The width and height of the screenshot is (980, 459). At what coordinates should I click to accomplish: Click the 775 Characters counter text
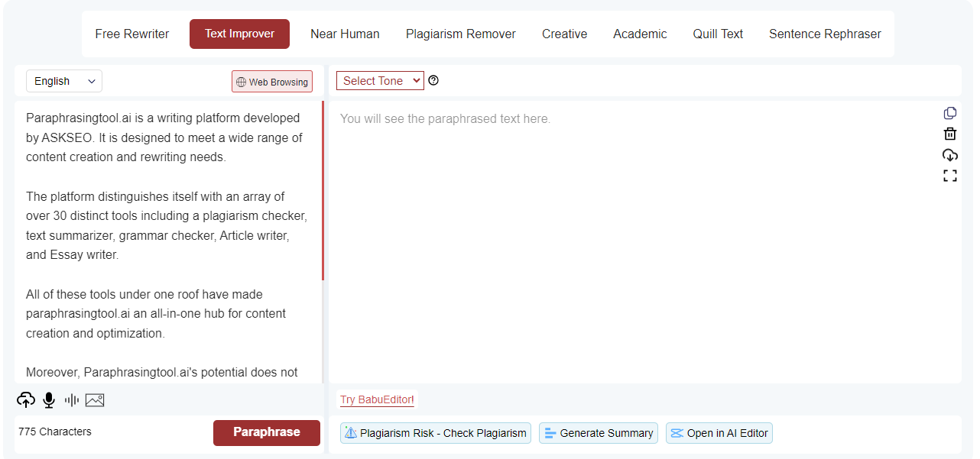point(55,432)
